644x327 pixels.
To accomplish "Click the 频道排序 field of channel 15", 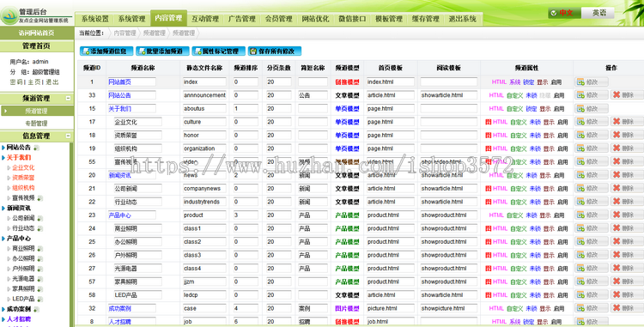I will pyautogui.click(x=246, y=109).
